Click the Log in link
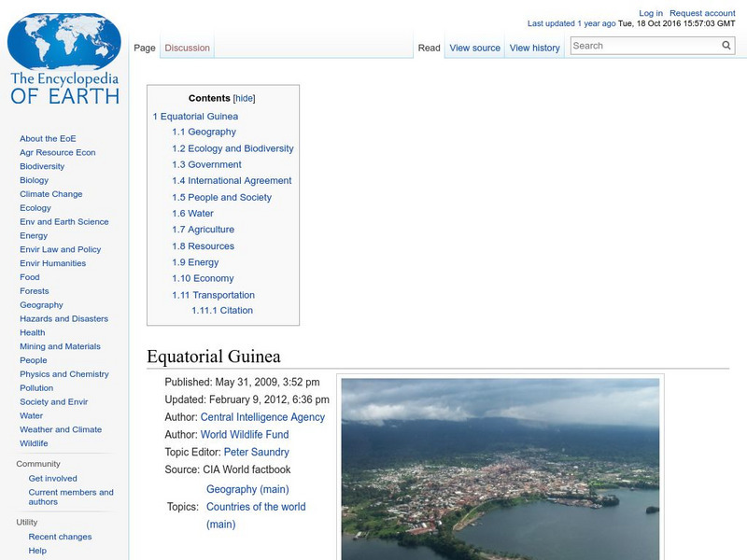The height and width of the screenshot is (560, 747). (x=651, y=14)
